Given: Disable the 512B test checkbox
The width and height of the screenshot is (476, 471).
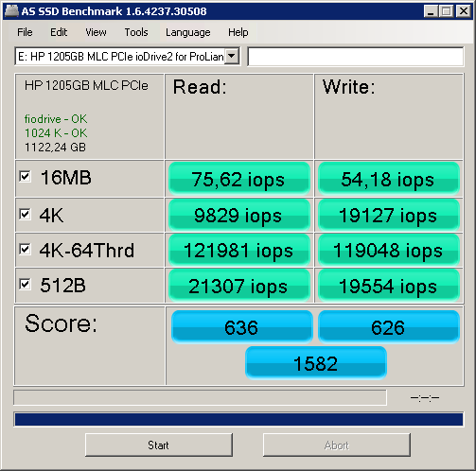Looking at the screenshot, I should point(25,285).
